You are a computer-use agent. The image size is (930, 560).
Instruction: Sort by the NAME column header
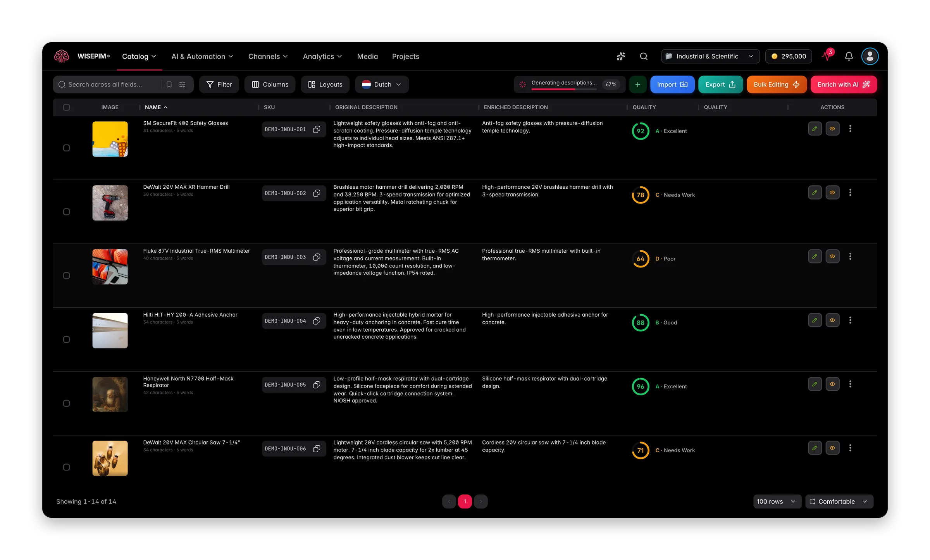tap(156, 107)
